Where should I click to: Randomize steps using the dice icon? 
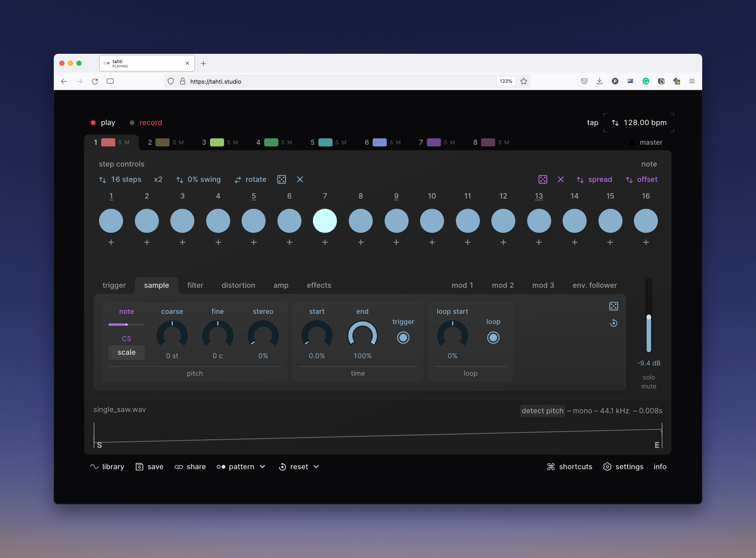pyautogui.click(x=282, y=179)
